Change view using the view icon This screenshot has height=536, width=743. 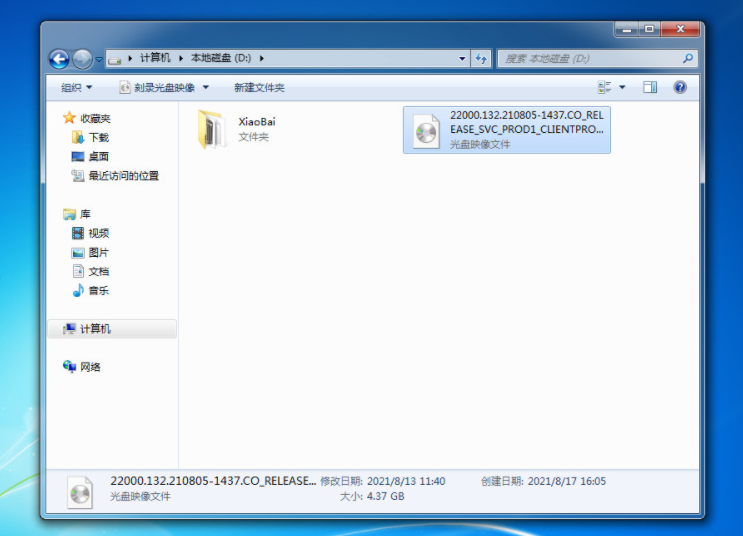click(605, 87)
